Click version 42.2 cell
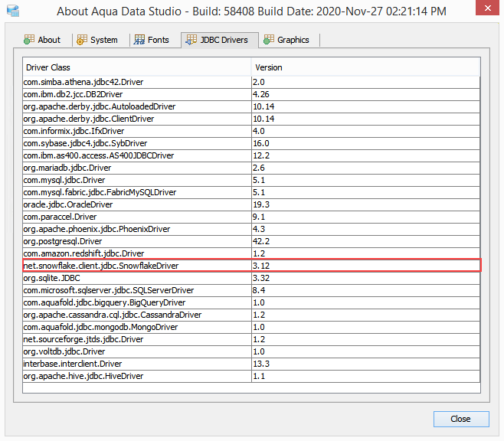The height and width of the screenshot is (441, 504). click(366, 241)
